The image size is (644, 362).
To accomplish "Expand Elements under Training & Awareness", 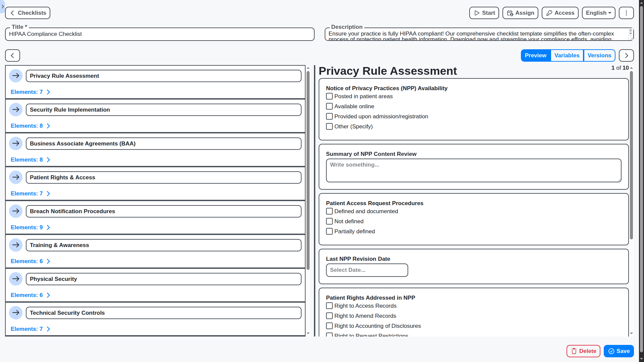I will (30, 261).
